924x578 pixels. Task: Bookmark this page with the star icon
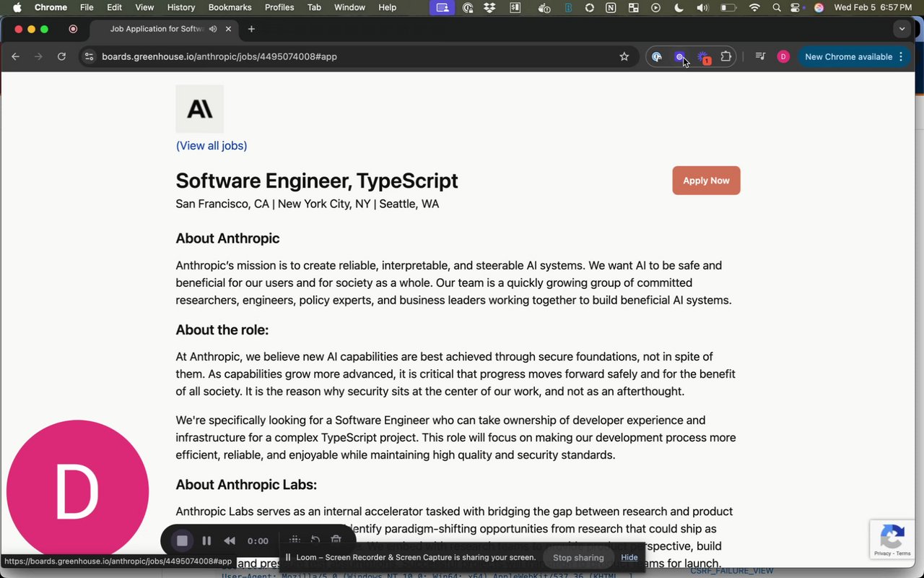point(624,56)
